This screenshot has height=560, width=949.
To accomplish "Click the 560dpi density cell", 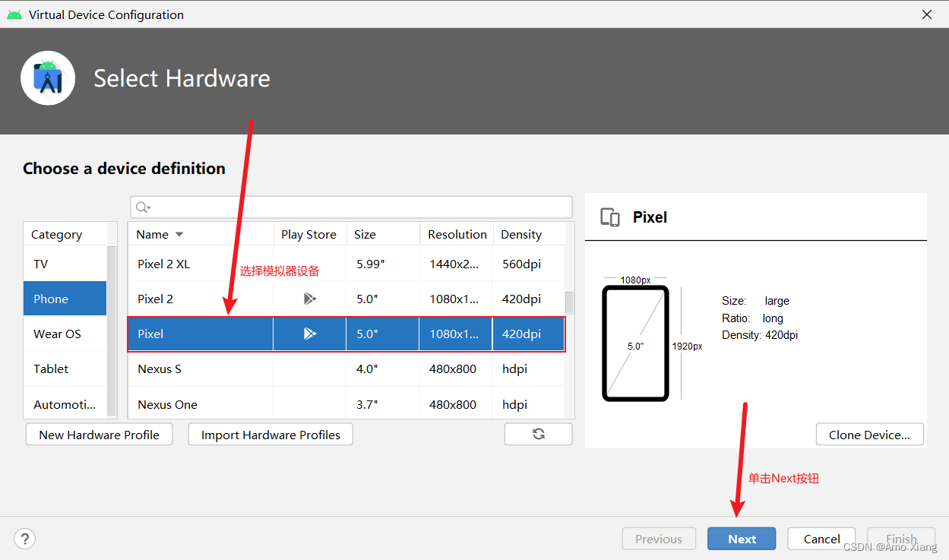I will (x=529, y=264).
